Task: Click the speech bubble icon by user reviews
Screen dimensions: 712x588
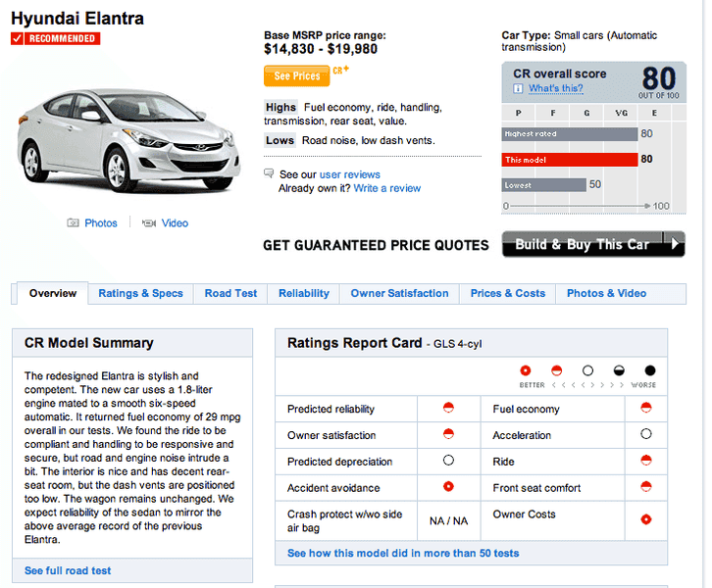Action: coord(269,173)
